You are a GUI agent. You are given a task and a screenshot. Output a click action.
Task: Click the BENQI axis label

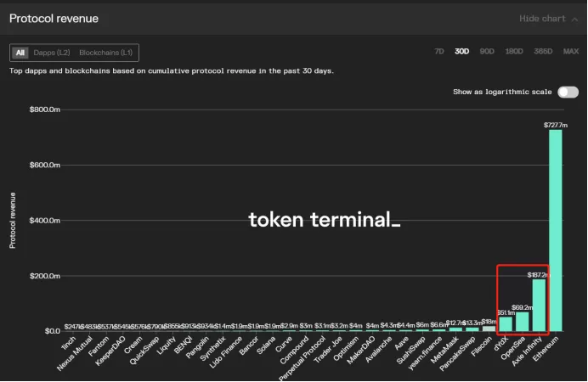(183, 345)
